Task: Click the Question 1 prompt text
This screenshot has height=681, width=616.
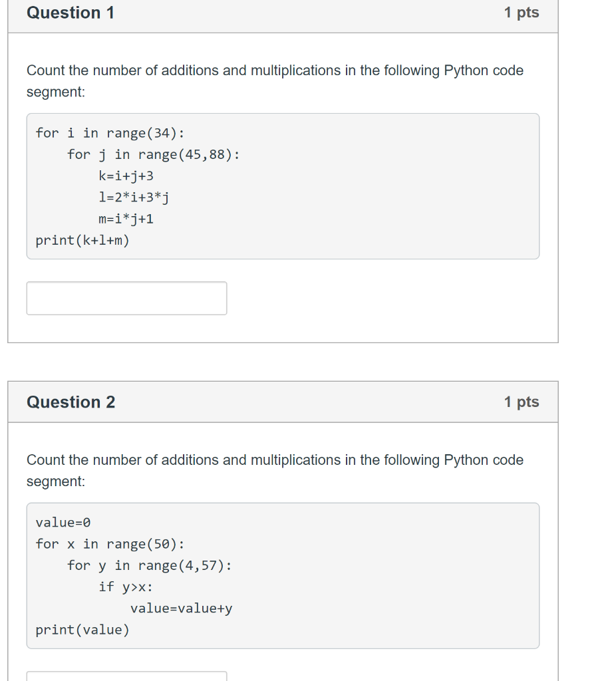Action: point(275,81)
